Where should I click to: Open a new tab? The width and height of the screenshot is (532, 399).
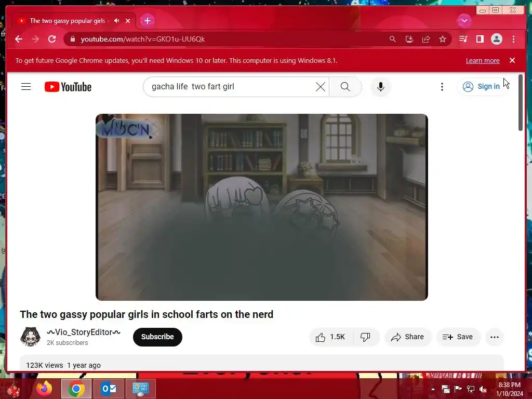147,21
